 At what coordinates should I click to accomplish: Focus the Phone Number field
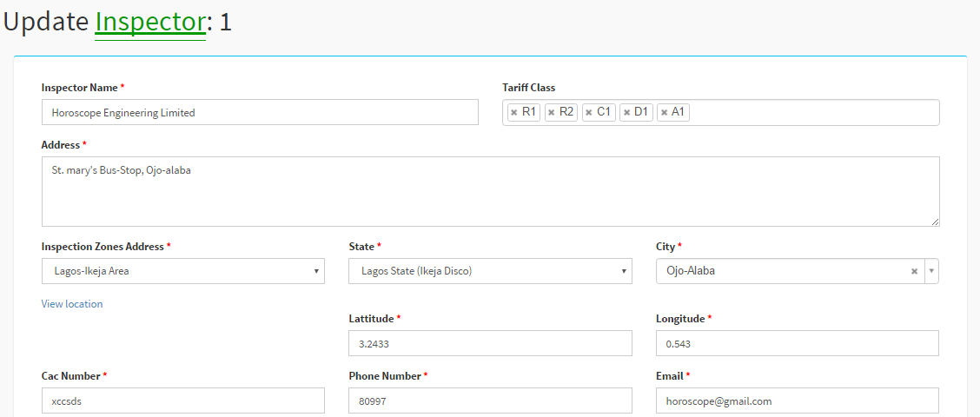coord(490,400)
